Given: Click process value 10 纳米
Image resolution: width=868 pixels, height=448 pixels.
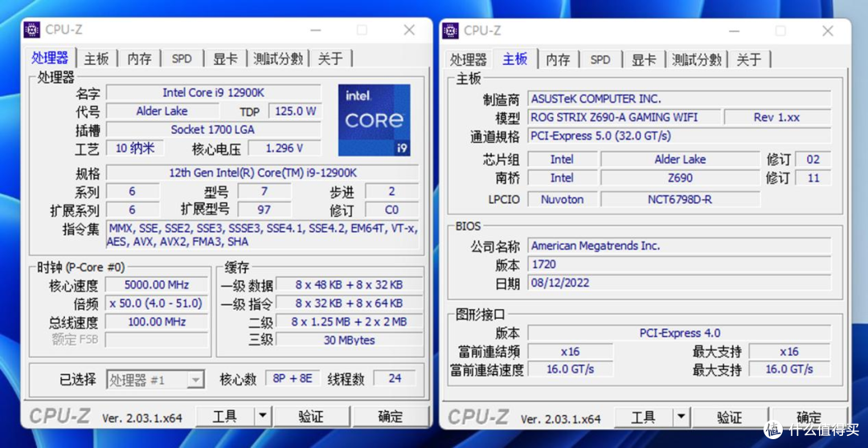Looking at the screenshot, I should pyautogui.click(x=134, y=148).
